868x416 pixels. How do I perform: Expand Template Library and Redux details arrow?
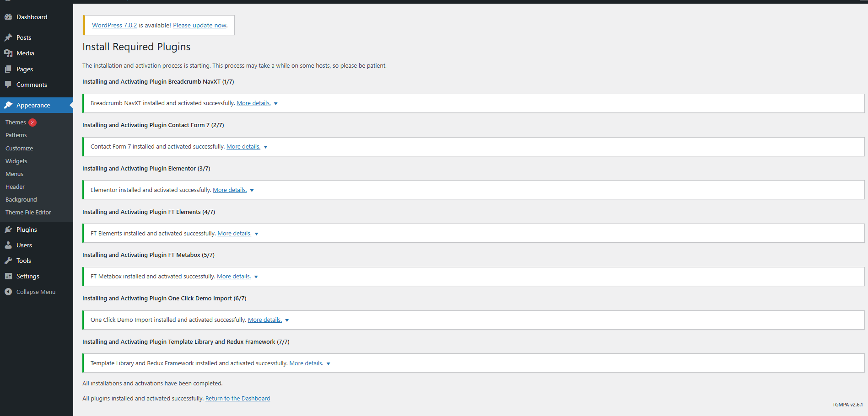(x=329, y=364)
